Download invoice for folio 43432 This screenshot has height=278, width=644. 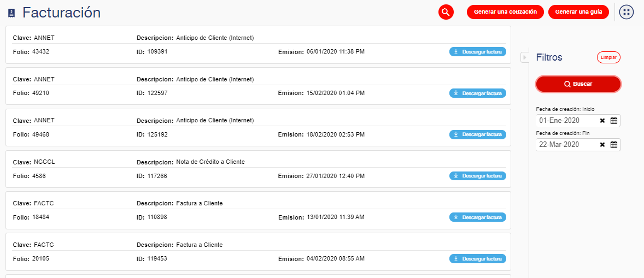pyautogui.click(x=477, y=52)
